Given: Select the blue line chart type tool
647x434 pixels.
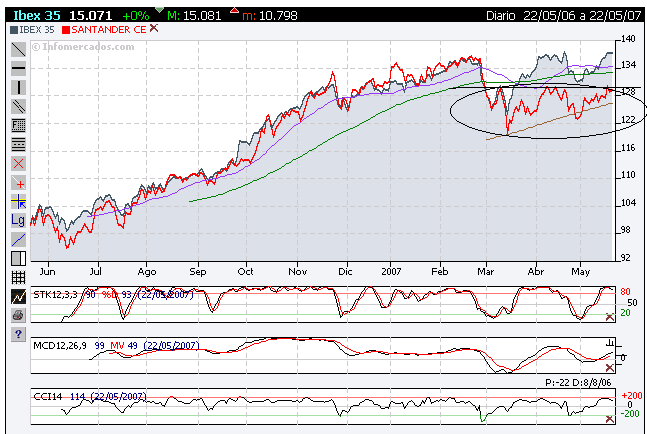Looking at the screenshot, I should tap(18, 240).
